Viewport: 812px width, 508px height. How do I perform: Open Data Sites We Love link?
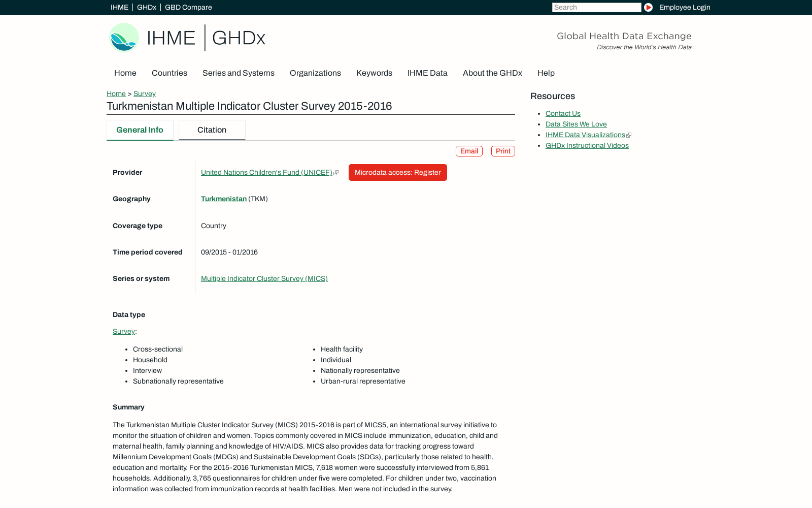click(576, 124)
